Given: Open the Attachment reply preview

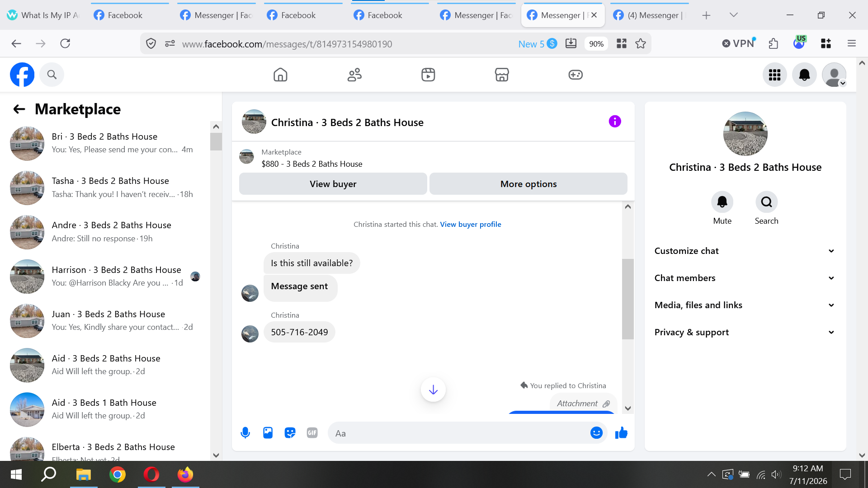Looking at the screenshot, I should coord(583,403).
